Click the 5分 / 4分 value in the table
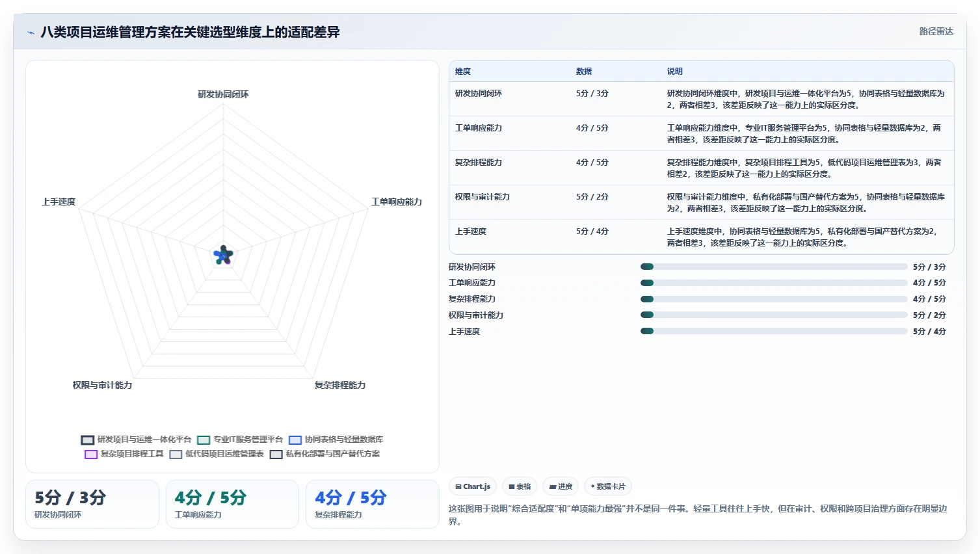This screenshot has height=554, width=980. click(x=592, y=231)
